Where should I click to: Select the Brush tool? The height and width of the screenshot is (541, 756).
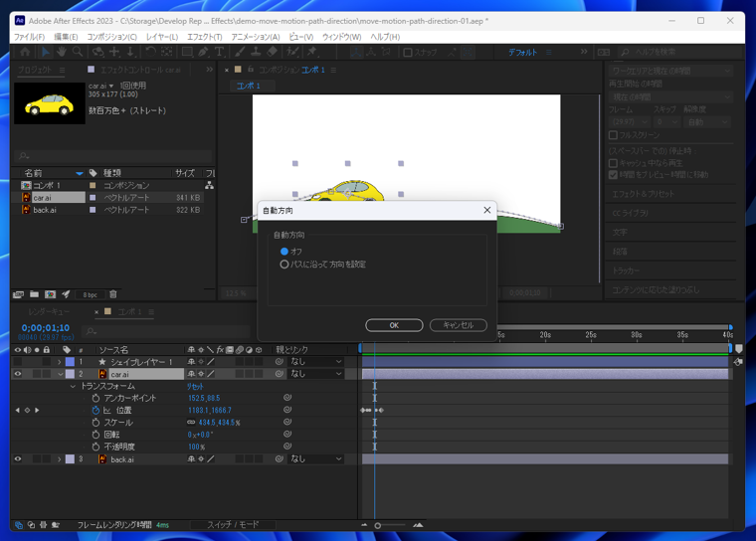pos(240,52)
